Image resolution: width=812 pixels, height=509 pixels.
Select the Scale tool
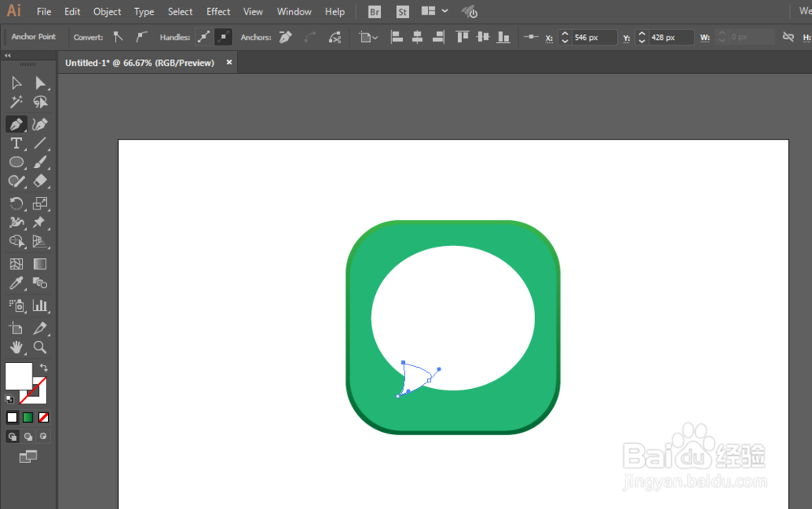coord(40,204)
